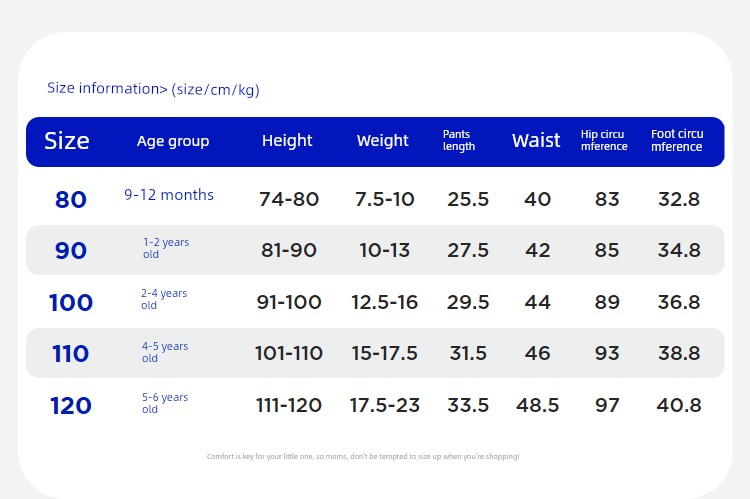The height and width of the screenshot is (499, 750).
Task: Click the Weight header cell
Action: point(383,141)
